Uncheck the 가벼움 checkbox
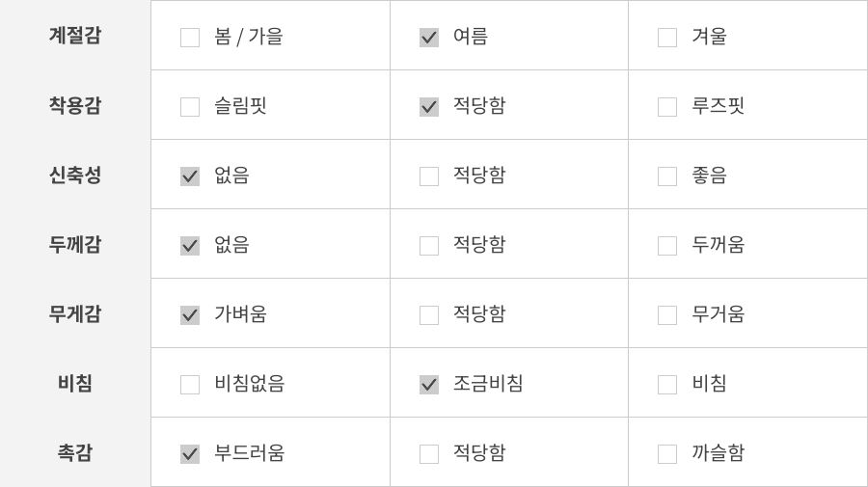Screen dimensions: 868x487 pyautogui.click(x=190, y=315)
